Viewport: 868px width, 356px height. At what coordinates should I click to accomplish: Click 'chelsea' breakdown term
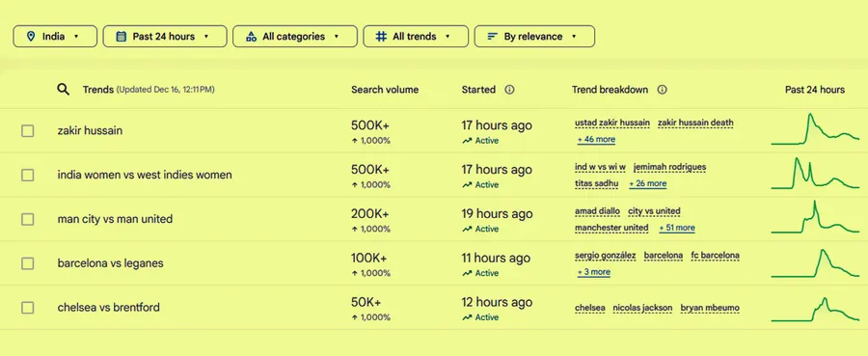coord(590,308)
